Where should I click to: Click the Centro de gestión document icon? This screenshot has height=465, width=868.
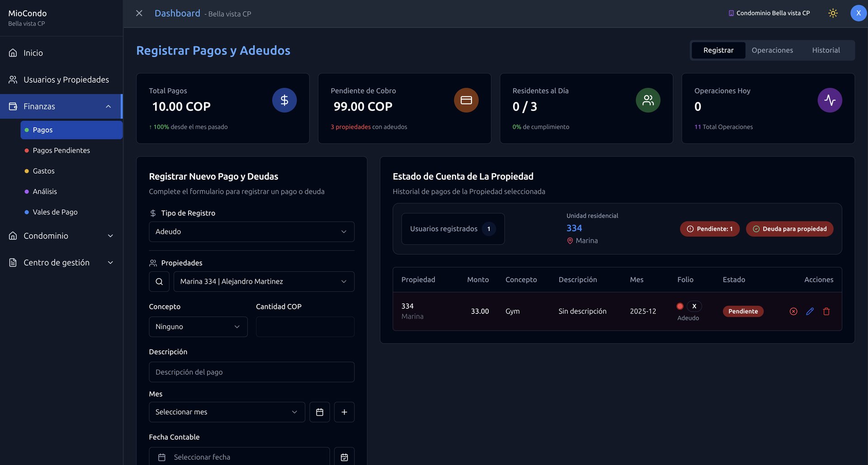[13, 262]
